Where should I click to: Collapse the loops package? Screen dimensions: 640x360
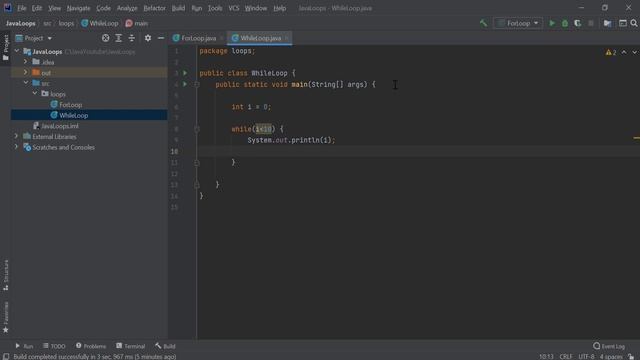click(35, 94)
